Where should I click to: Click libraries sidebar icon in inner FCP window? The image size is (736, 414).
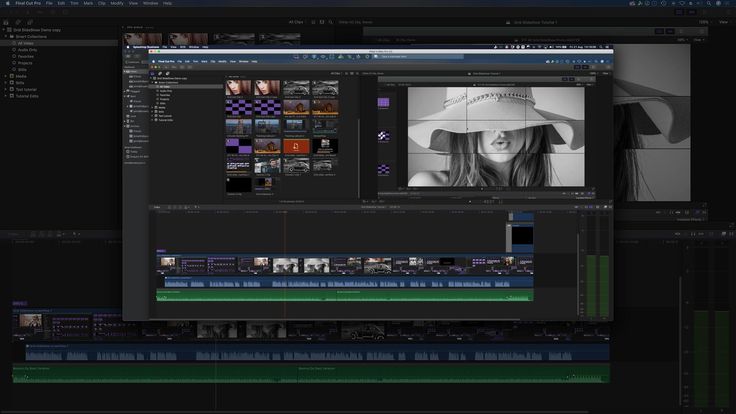coord(153,74)
